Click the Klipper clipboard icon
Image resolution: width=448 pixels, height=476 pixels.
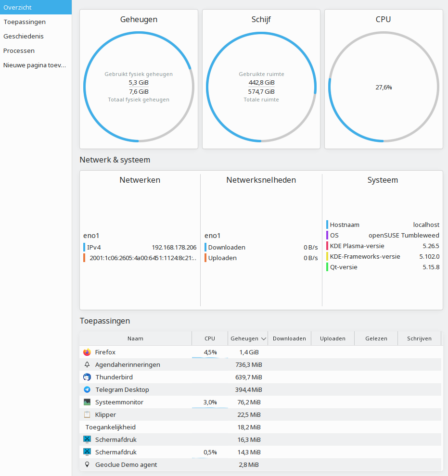(x=87, y=414)
